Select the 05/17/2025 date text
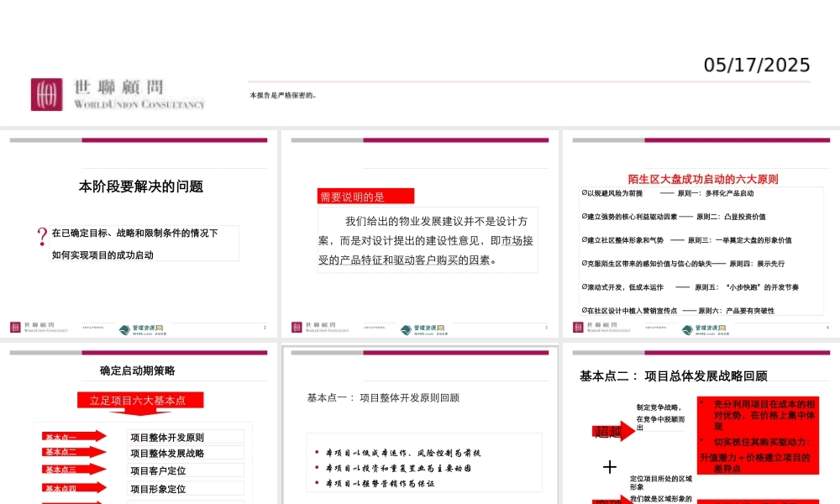840x504 pixels. click(756, 66)
